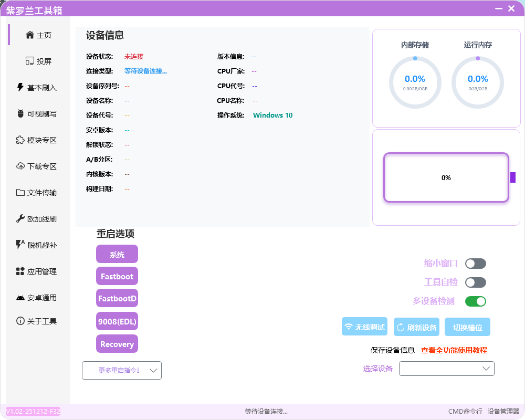This screenshot has height=420, width=525.
Task: Open the 选择设备 combo box
Action: point(446,369)
